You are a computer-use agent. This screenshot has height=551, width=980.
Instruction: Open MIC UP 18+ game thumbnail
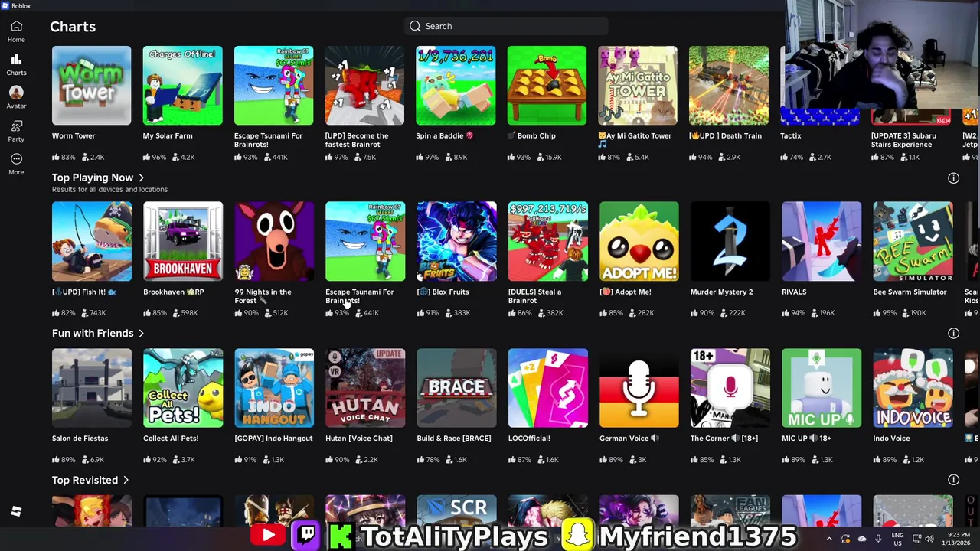point(822,388)
